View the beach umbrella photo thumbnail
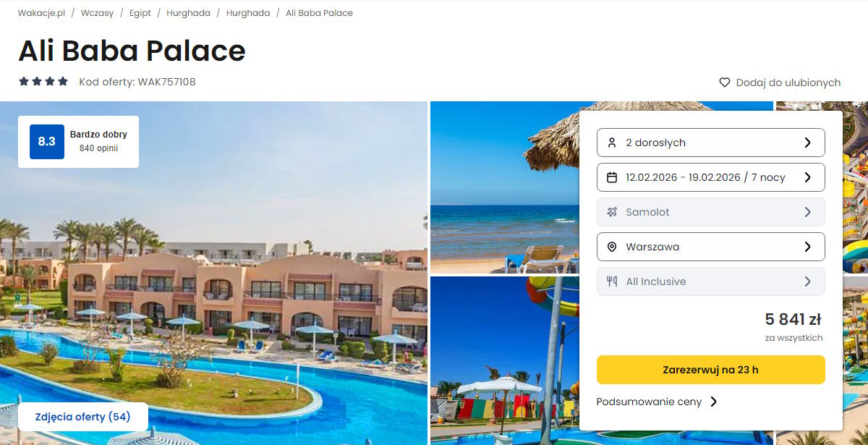Screen dimensions: 868x445 click(505, 187)
